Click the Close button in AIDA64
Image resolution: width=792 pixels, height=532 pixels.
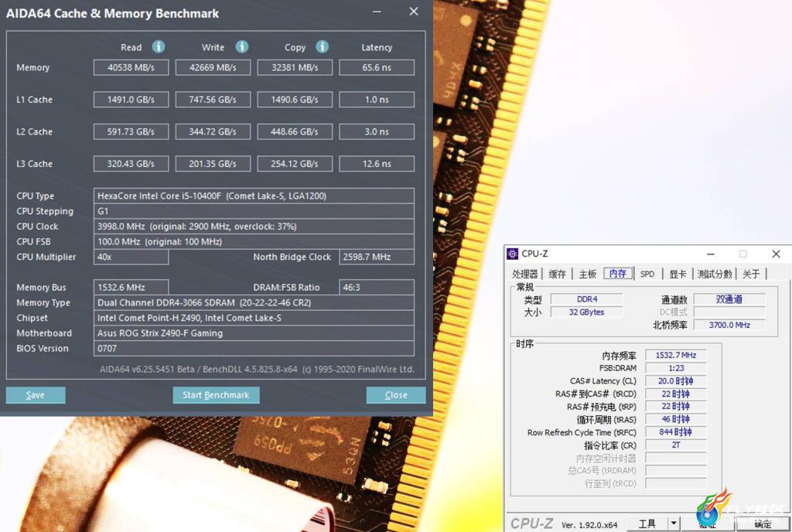click(395, 394)
